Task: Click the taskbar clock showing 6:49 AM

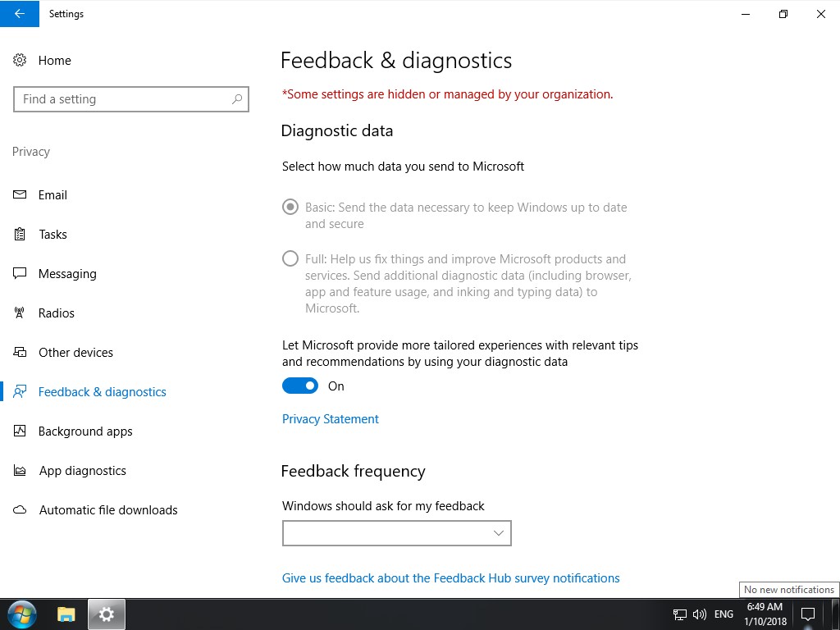Action: [x=765, y=614]
